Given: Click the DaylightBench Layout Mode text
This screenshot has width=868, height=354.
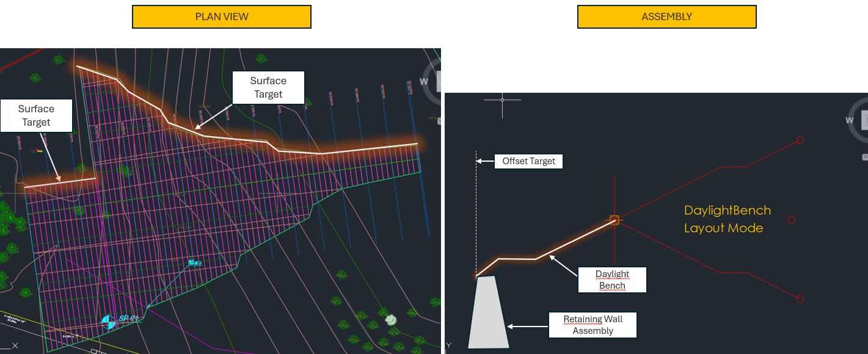Looking at the screenshot, I should tap(727, 220).
